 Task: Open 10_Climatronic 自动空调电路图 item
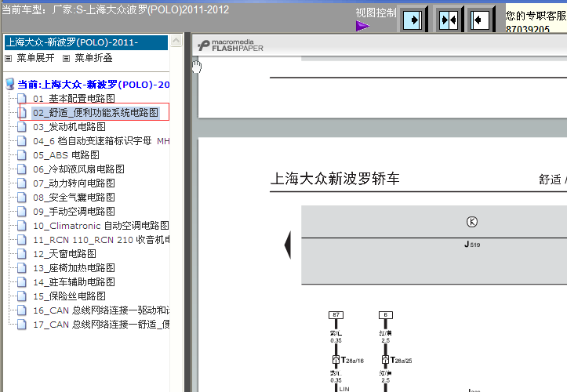[x=101, y=225]
